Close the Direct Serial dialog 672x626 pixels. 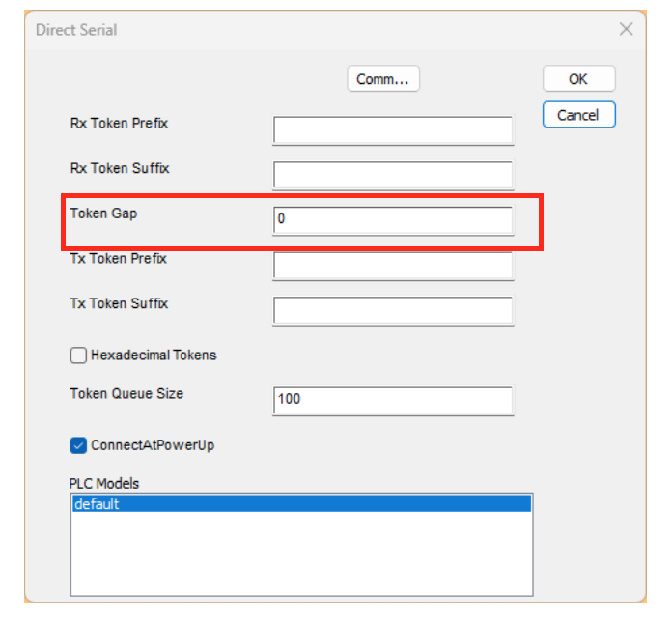tap(625, 29)
